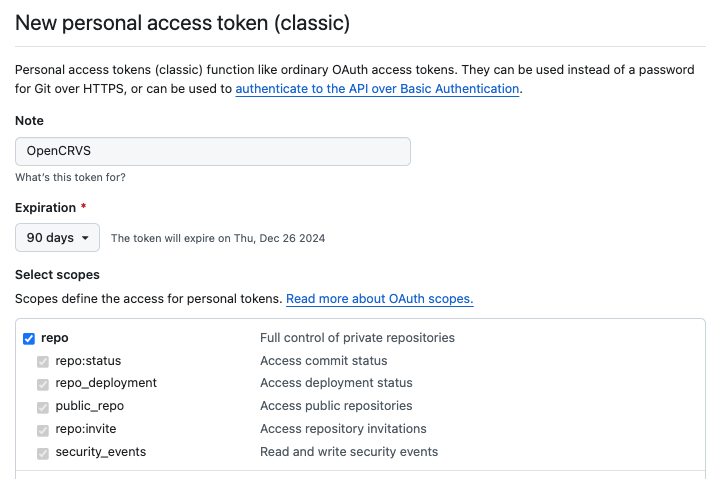Open the 90 days expiration dropdown
The height and width of the screenshot is (479, 724).
[57, 238]
